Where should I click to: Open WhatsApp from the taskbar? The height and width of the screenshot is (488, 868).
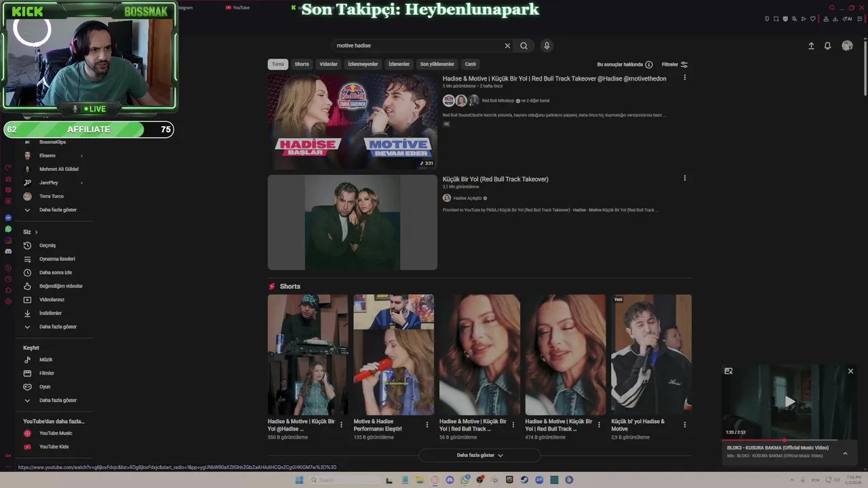click(465, 480)
